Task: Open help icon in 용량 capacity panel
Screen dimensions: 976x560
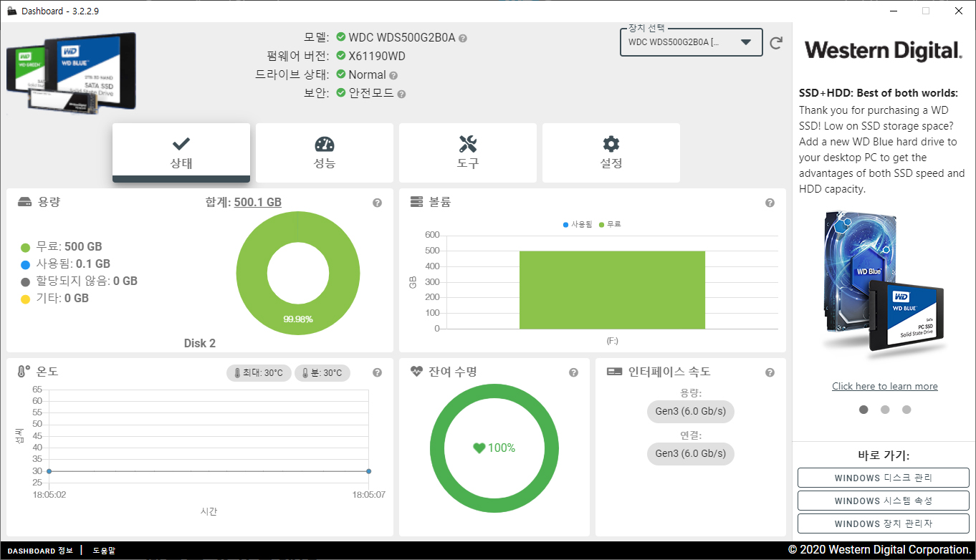Action: point(377,203)
